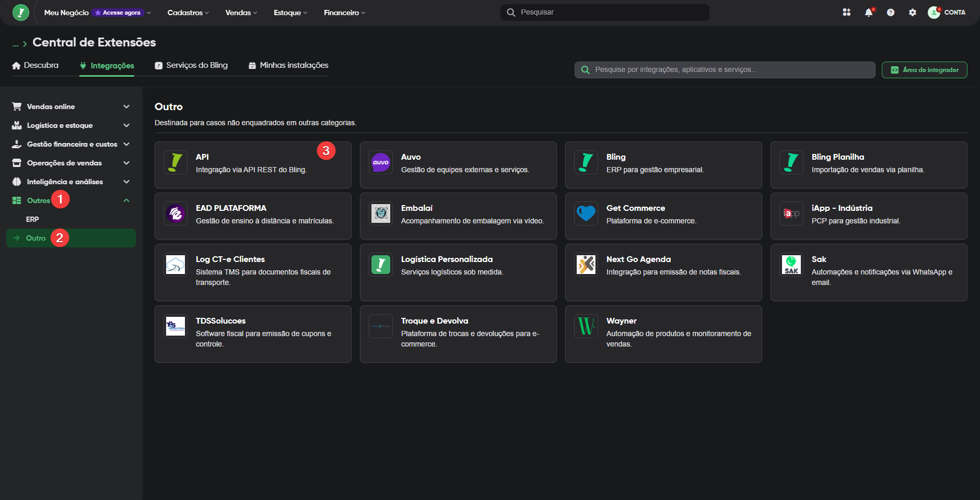Click the Get Commerce heart logo
The height and width of the screenshot is (500, 980).
pos(586,213)
